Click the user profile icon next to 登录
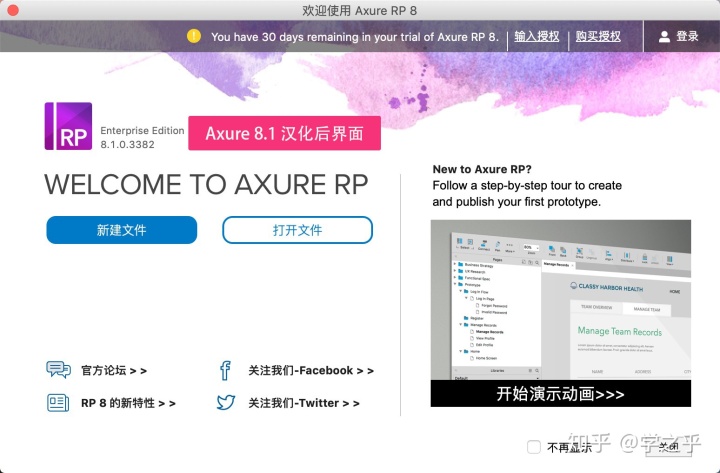 [x=664, y=37]
